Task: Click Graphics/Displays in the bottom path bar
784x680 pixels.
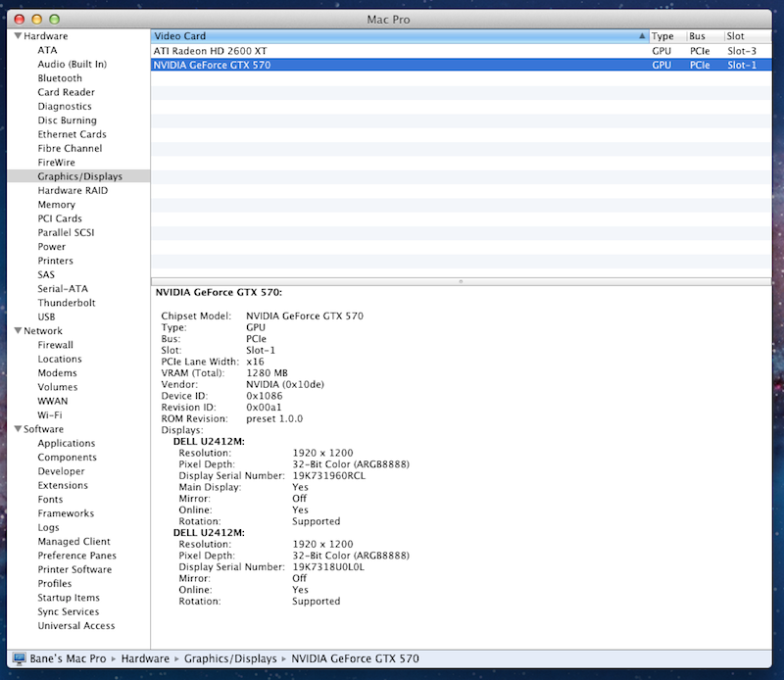Action: coord(230,658)
